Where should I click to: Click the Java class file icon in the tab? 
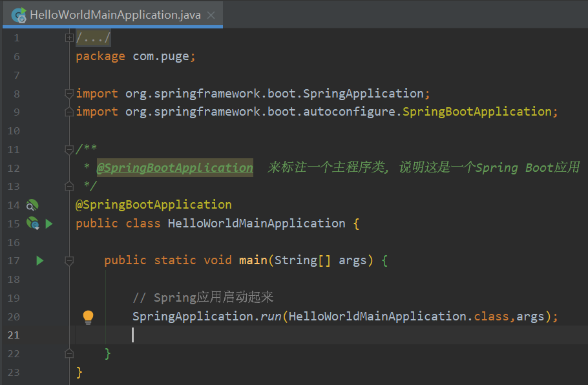19,15
